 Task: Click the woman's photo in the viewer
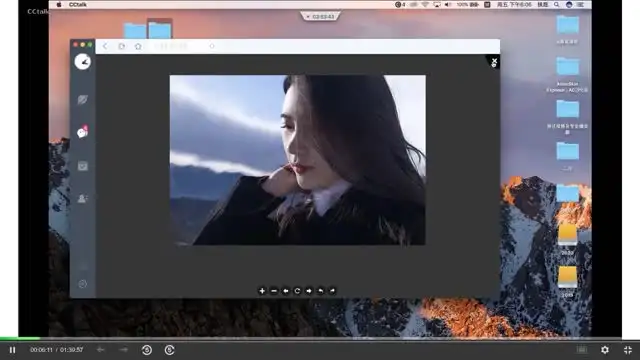coord(298,160)
